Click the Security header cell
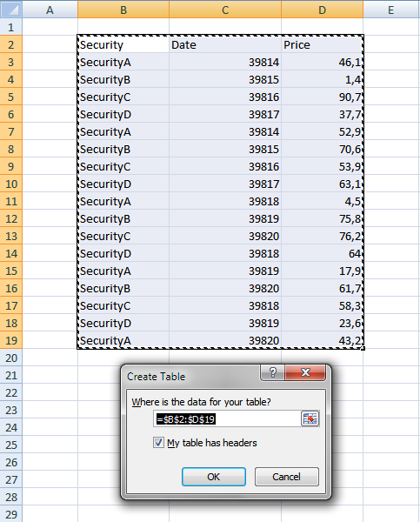420x522 pixels. coord(123,44)
